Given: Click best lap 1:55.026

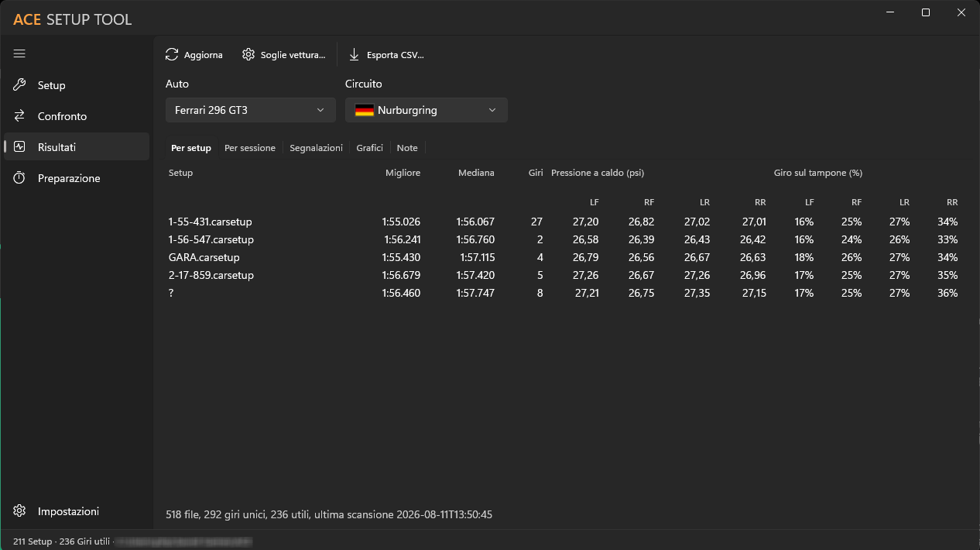Looking at the screenshot, I should (x=401, y=222).
